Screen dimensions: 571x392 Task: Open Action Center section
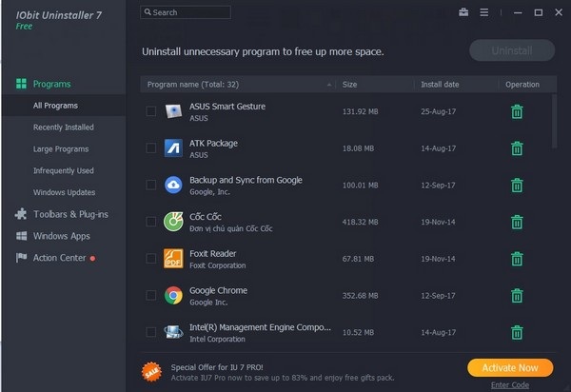60,258
